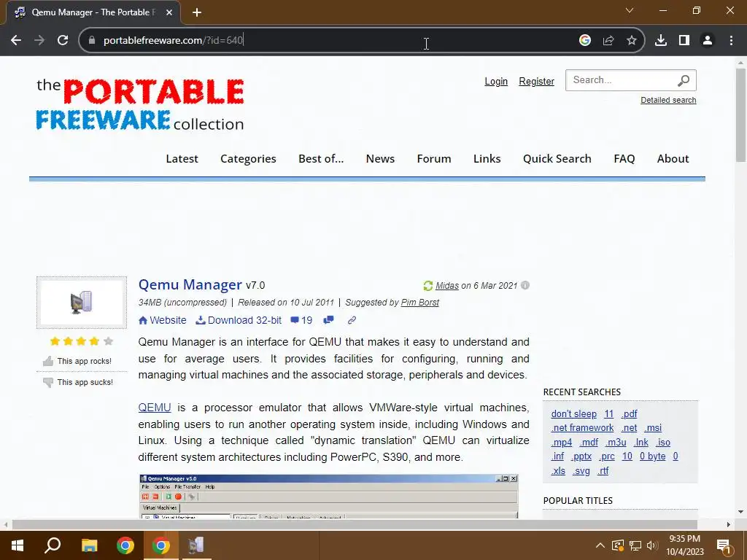Click the update info icon beside date
This screenshot has width=747, height=560.
coord(525,285)
